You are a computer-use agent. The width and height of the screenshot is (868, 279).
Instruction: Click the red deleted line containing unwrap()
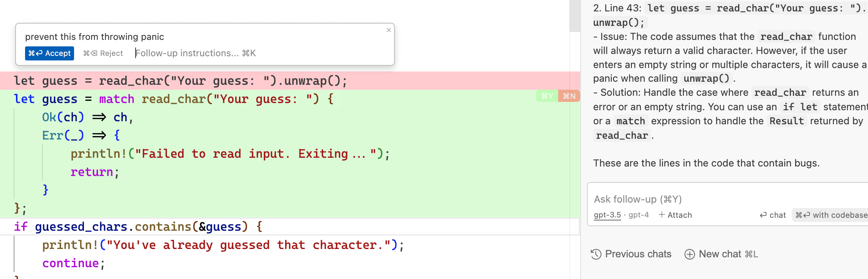(x=180, y=81)
